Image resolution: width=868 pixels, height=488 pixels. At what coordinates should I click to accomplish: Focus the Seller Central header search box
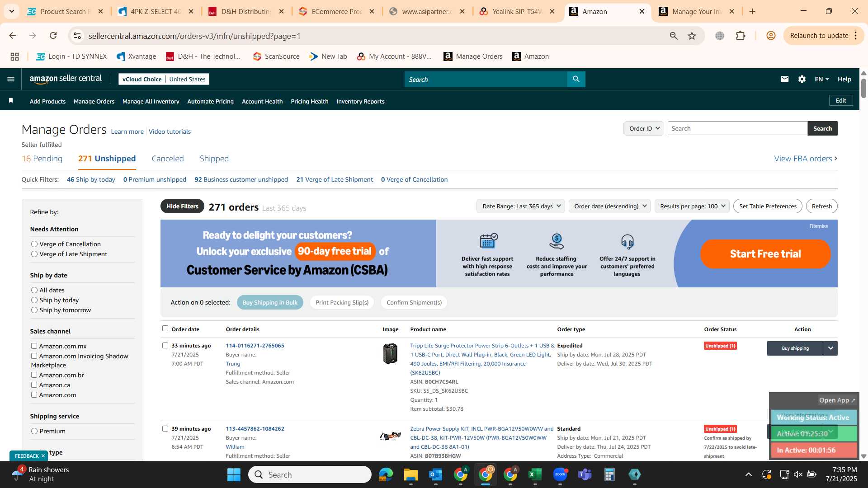pos(486,79)
